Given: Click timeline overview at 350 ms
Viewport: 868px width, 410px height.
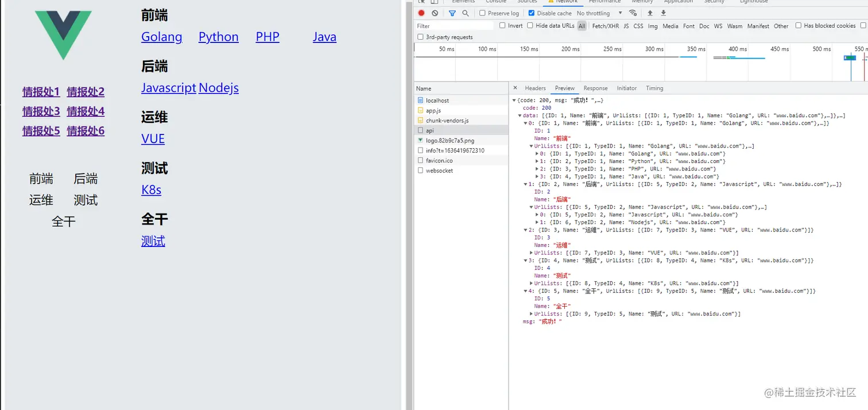Looking at the screenshot, I should tap(696, 49).
